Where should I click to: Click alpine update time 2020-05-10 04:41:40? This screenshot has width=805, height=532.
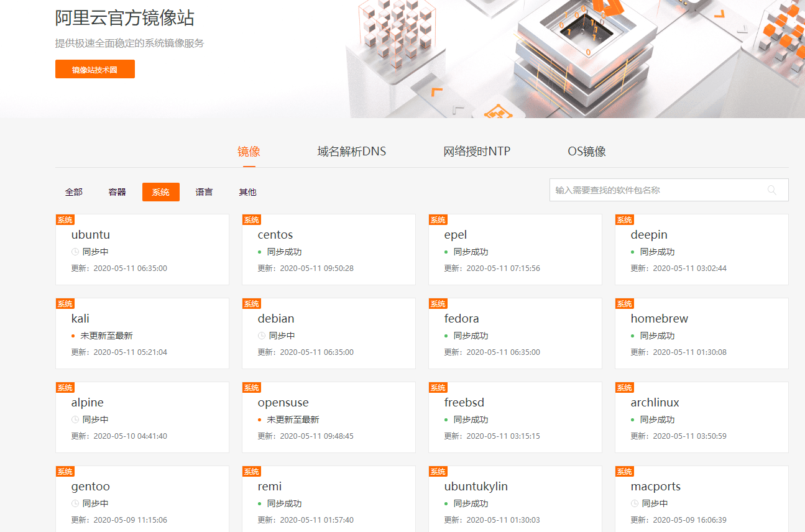[130, 436]
